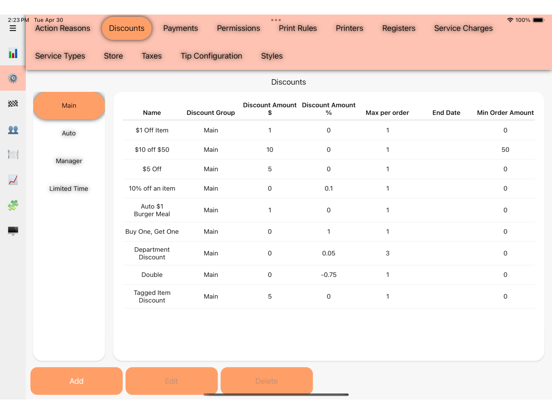Screen dimensions: 552x414
Task: Tap the three-dot multitasking indicator
Action: coord(276,20)
